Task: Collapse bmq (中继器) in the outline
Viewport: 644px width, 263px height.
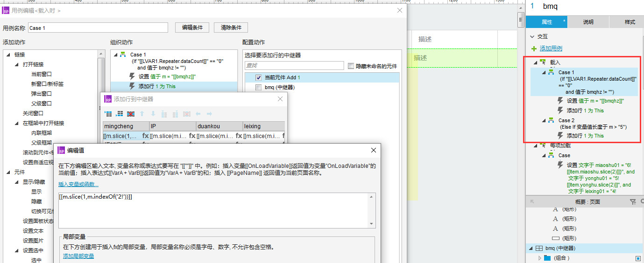Action: click(531, 248)
